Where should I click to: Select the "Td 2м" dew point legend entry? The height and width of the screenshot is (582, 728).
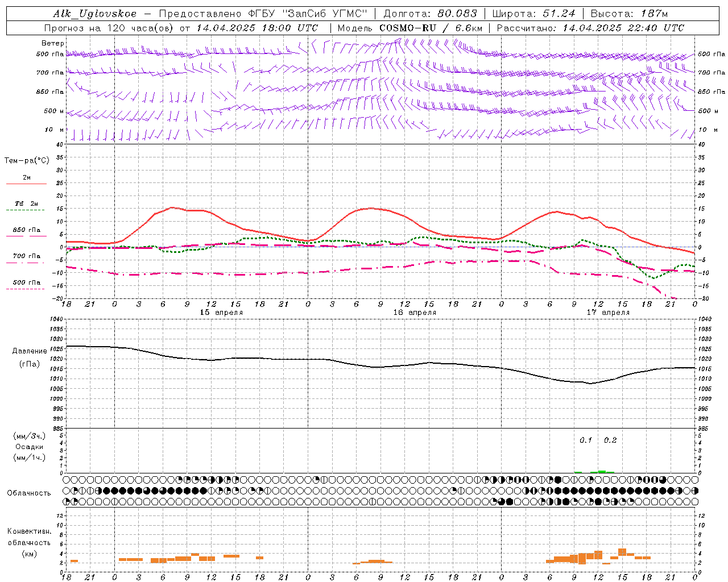click(x=26, y=206)
